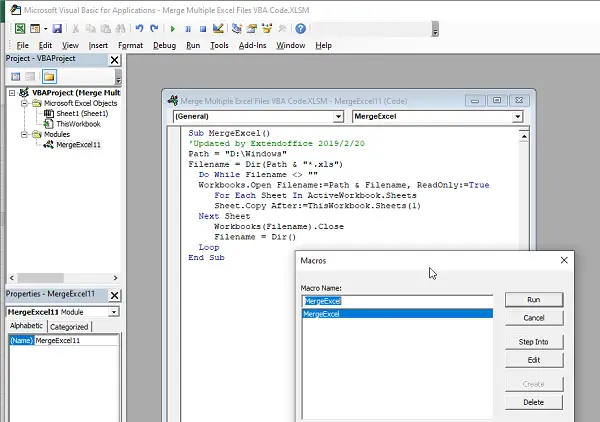Click the Save icon in toolbar
Viewport: 600px width, 422px height.
58,29
